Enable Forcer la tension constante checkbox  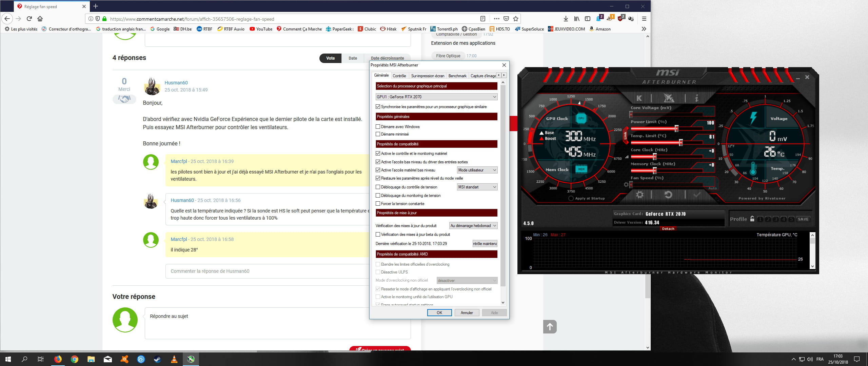[378, 204]
